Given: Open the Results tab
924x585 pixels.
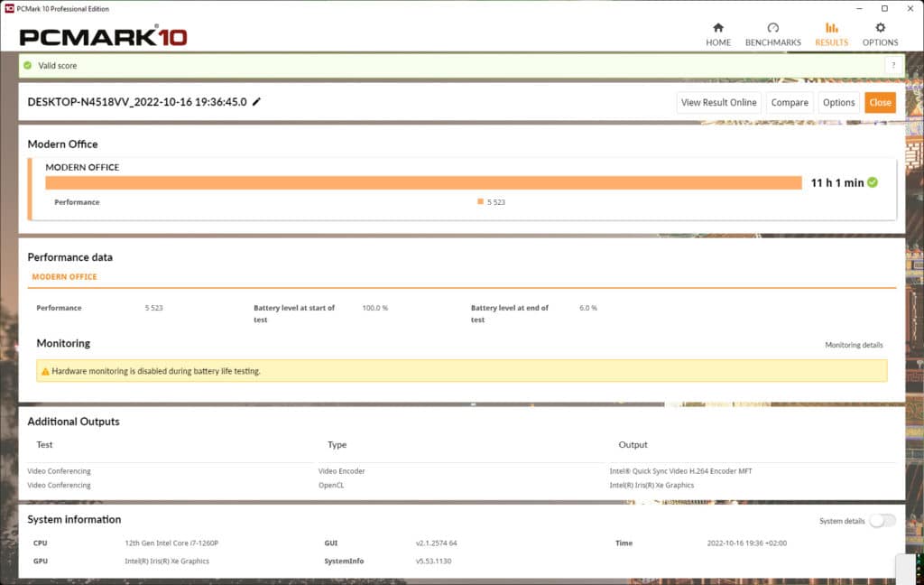Looking at the screenshot, I should pos(831,34).
